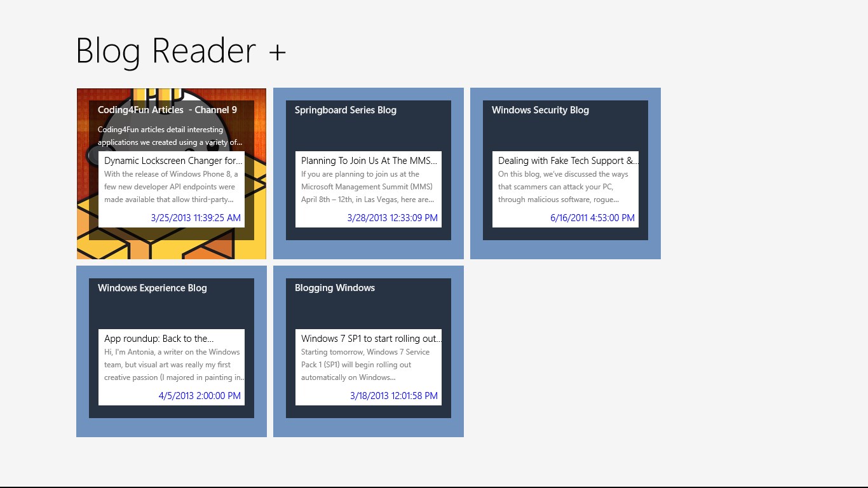Open post 'App roundup: Back to the...'
The image size is (868, 488).
click(159, 339)
